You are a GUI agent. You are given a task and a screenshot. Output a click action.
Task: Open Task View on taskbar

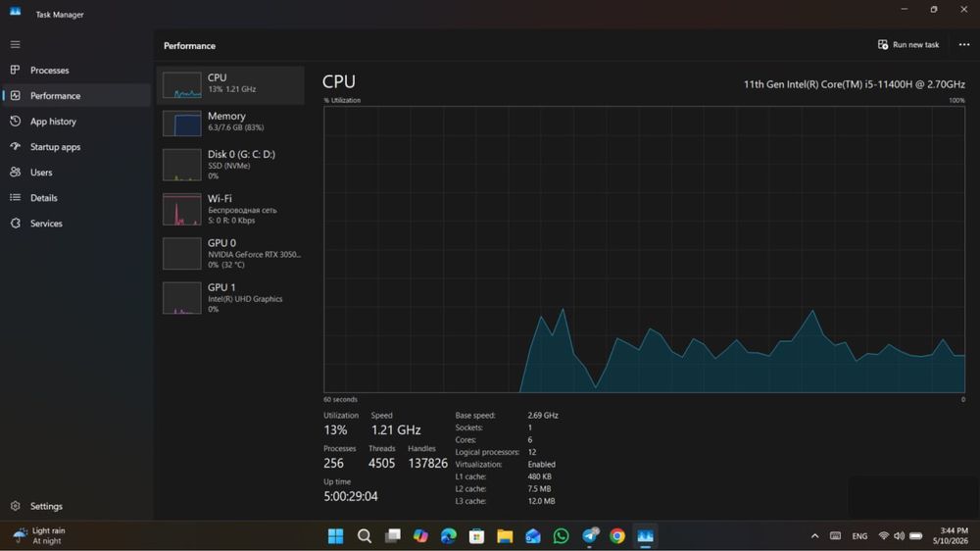pyautogui.click(x=393, y=536)
